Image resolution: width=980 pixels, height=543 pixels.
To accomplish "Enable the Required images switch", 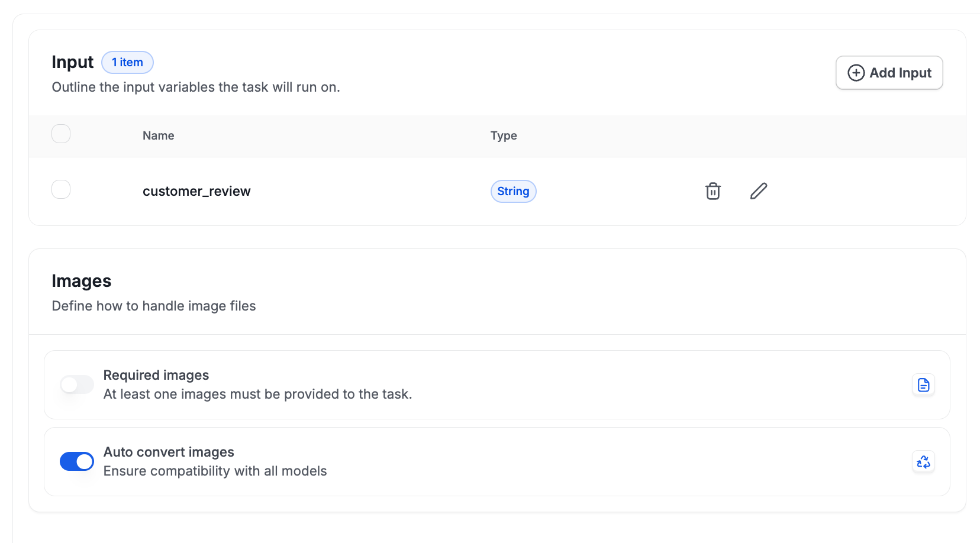I will coord(77,385).
